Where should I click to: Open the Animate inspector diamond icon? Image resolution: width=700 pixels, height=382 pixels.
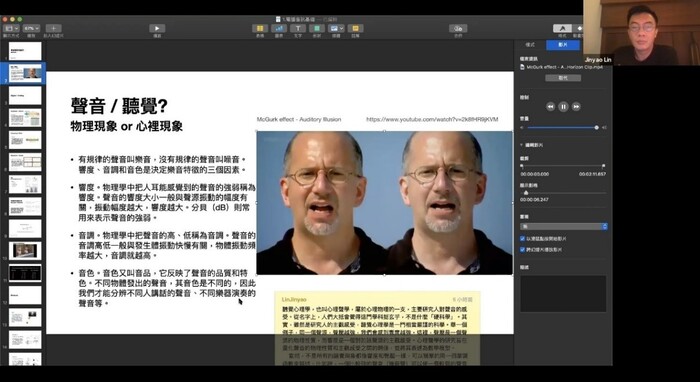(579, 29)
